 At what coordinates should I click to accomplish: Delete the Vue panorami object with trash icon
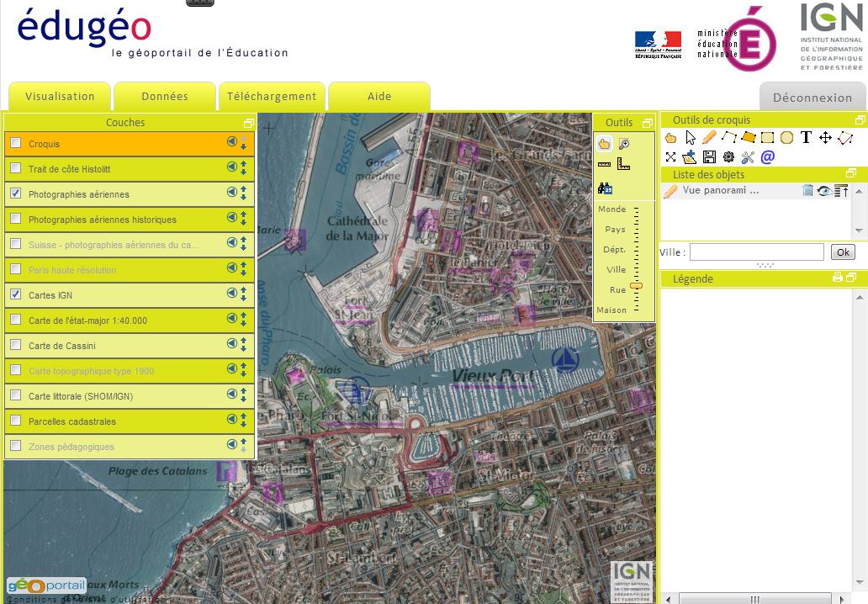point(807,191)
